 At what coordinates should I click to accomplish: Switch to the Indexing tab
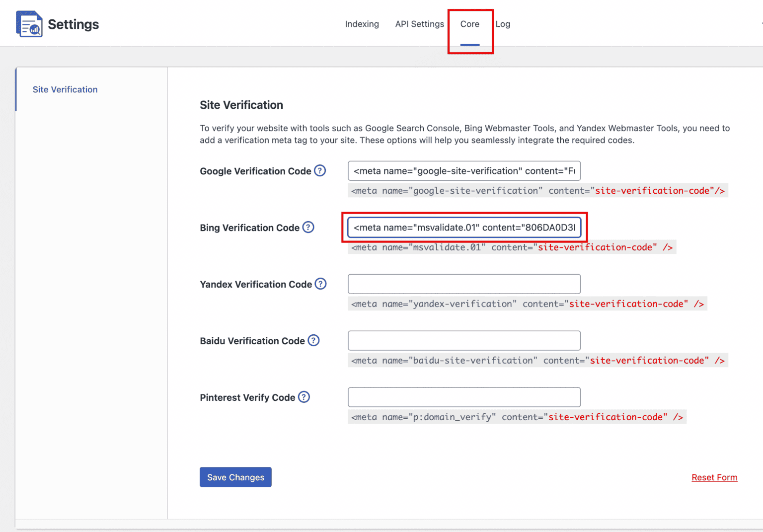(x=362, y=24)
